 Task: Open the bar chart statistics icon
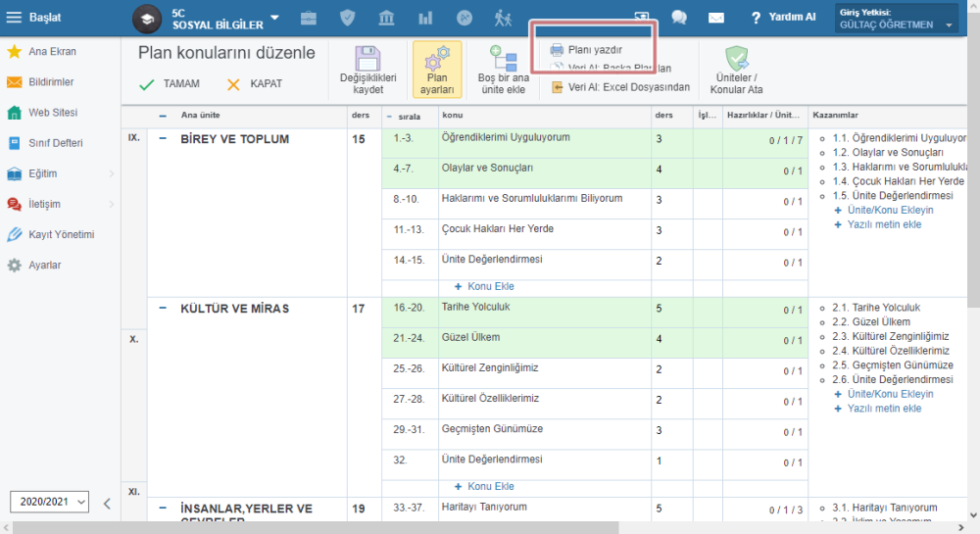click(425, 18)
